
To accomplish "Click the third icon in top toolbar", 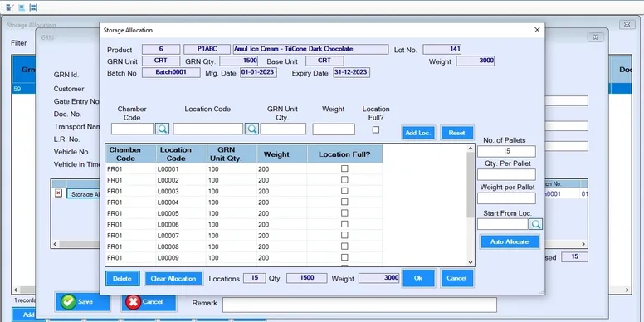I will point(33,7).
